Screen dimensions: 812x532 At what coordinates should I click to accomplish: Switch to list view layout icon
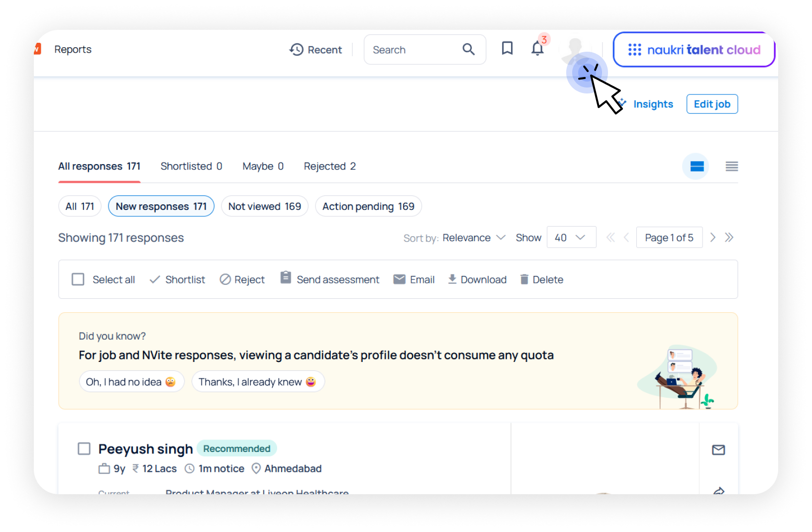731,167
